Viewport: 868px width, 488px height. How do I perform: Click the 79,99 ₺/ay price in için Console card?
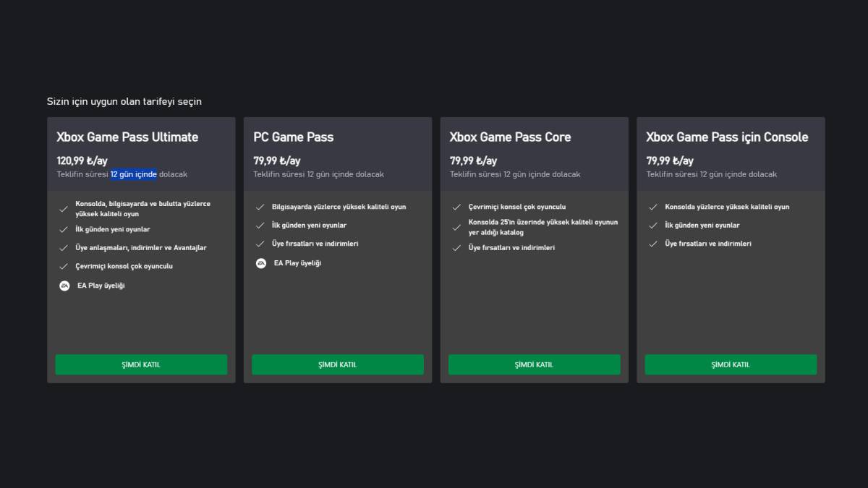tap(670, 160)
